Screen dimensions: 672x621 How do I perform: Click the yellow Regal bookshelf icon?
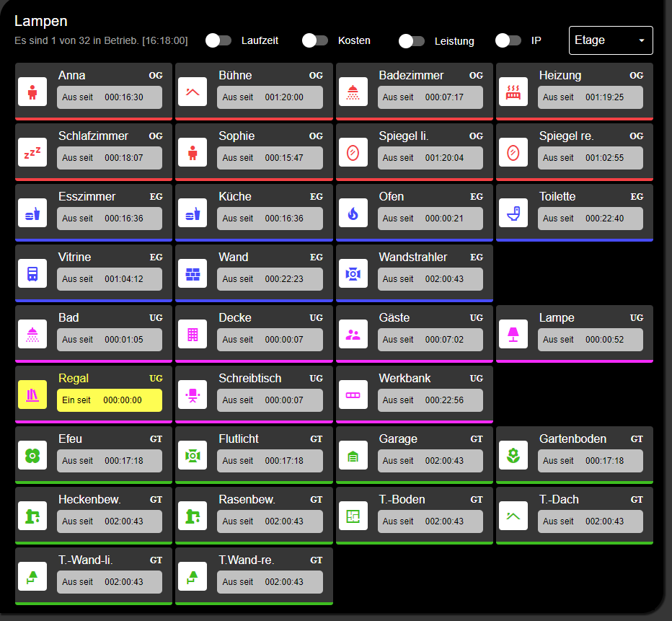(x=32, y=395)
